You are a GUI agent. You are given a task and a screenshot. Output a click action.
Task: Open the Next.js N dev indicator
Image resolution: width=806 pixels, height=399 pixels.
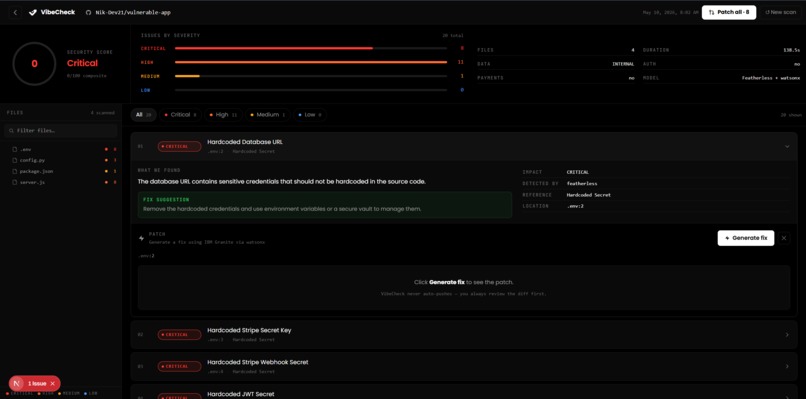point(17,384)
